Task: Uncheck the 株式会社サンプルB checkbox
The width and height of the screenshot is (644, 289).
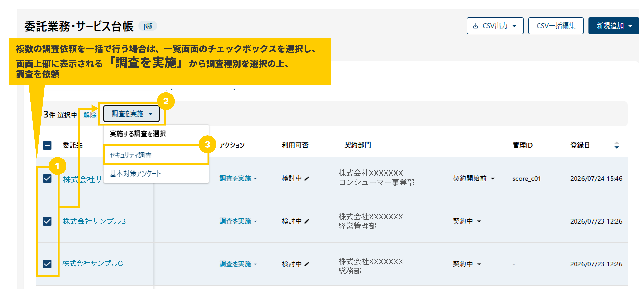Action: click(47, 221)
